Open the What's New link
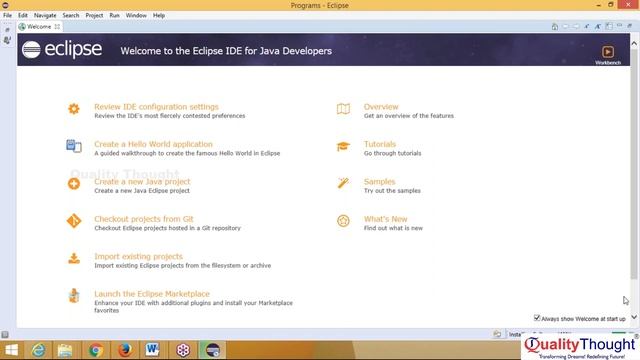Viewport: 640px width, 360px height. 386,219
